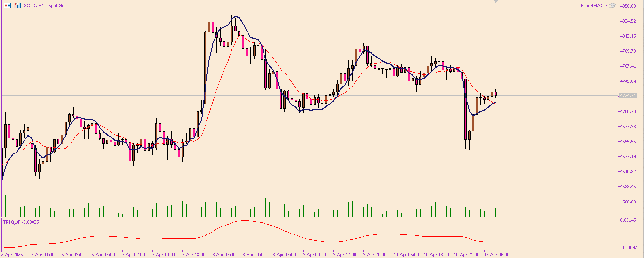Click the '8 Apr 03:00' time axis label

224,255
